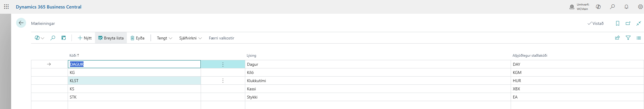Open the app launcher waffle menu
The height and width of the screenshot is (109, 644).
6,6
